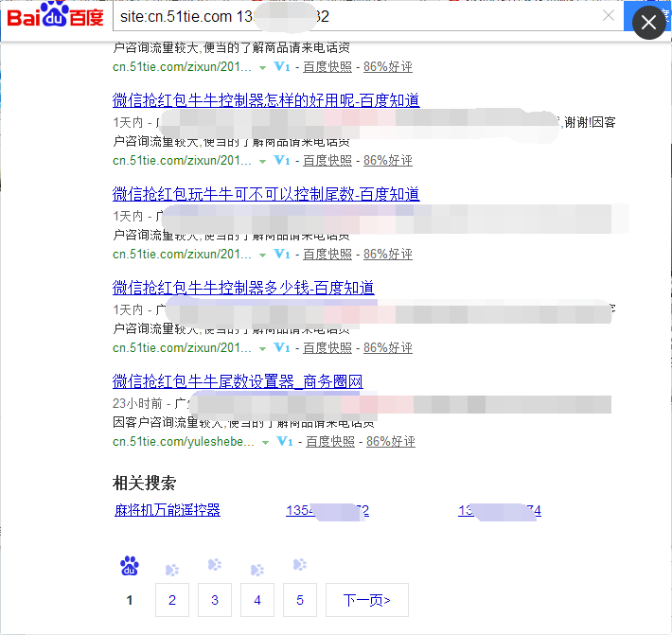
Task: Click the paw print icon above page 3
Action: point(215,565)
